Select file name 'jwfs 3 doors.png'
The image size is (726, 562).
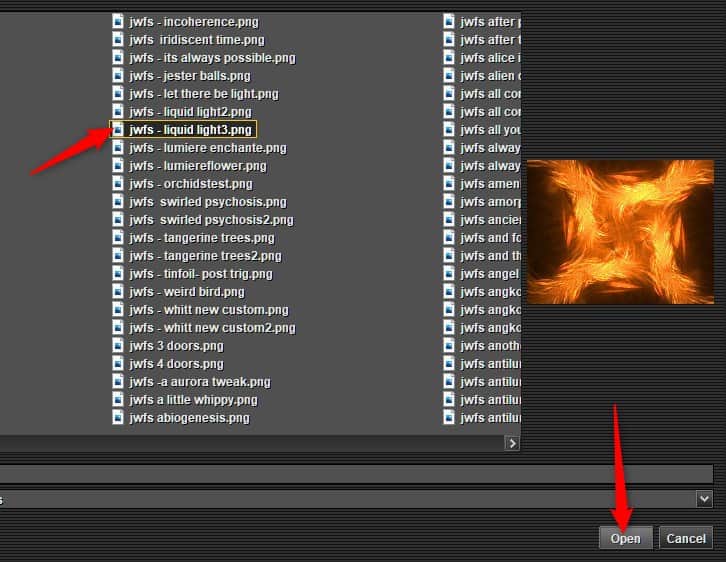coord(176,346)
